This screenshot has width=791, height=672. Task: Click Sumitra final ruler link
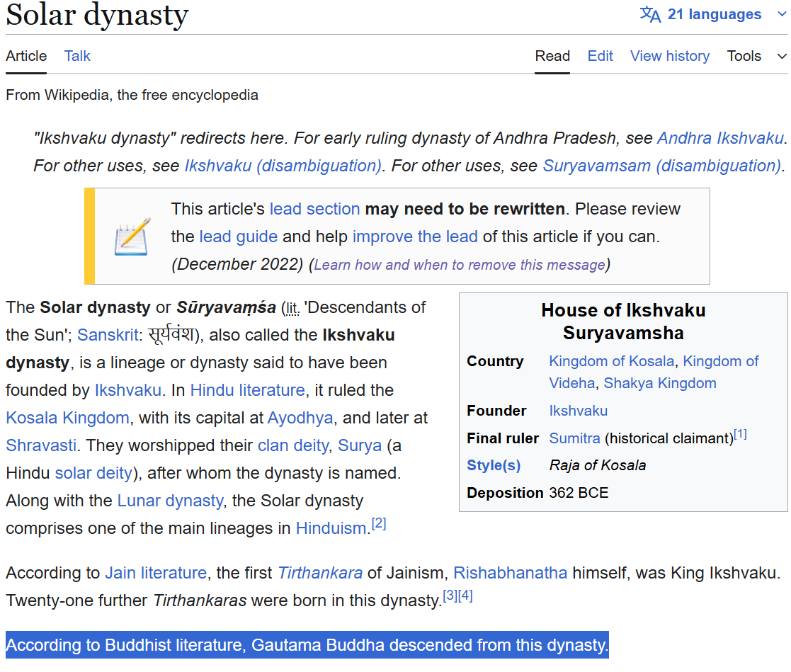pos(574,438)
